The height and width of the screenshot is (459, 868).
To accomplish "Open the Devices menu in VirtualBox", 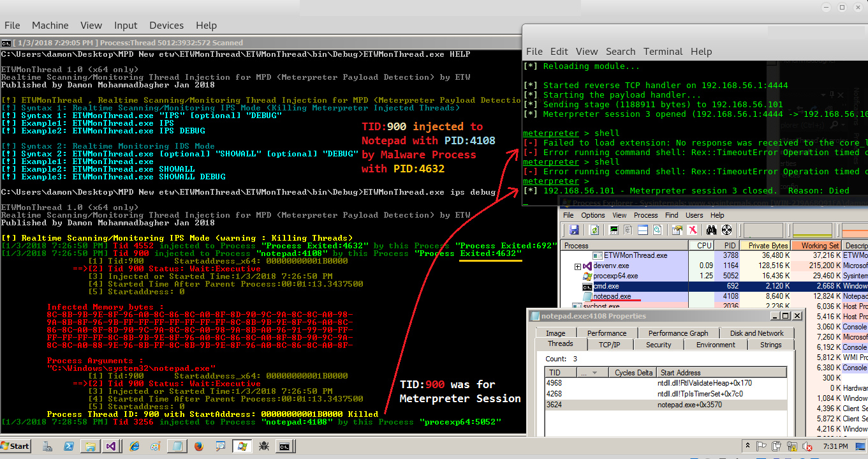I will (166, 26).
